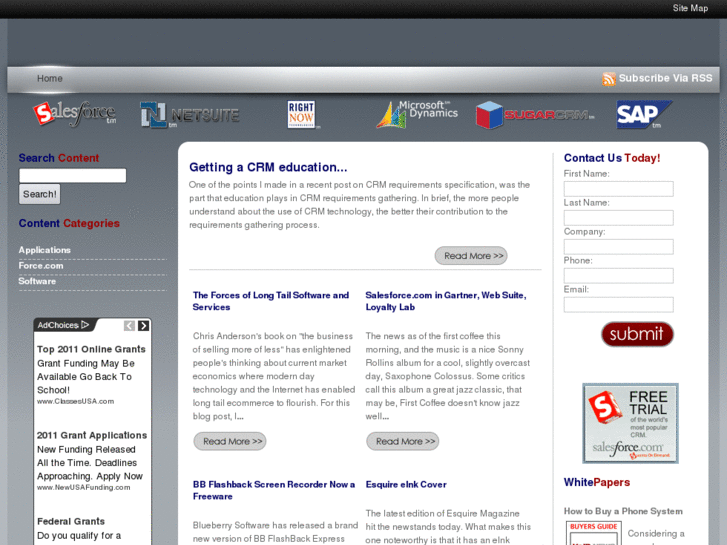727x545 pixels.
Task: Click the RightNow logo
Action: point(302,114)
